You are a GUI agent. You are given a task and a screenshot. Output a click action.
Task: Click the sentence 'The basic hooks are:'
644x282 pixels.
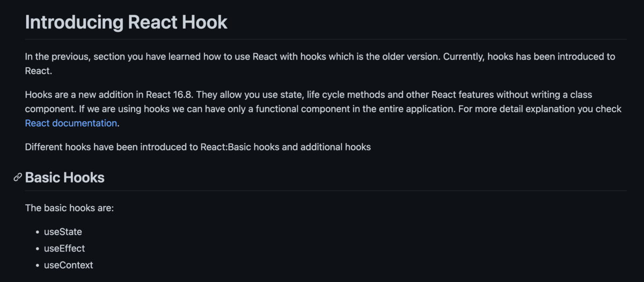69,208
